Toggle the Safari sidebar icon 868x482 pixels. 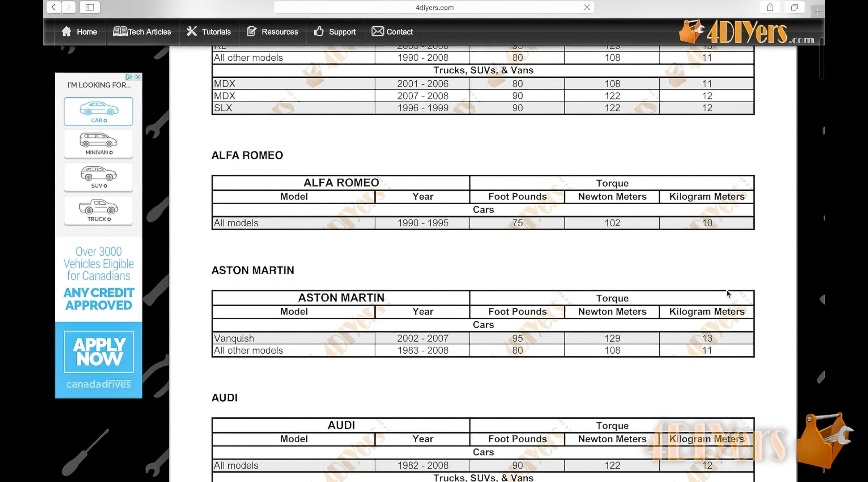(90, 7)
